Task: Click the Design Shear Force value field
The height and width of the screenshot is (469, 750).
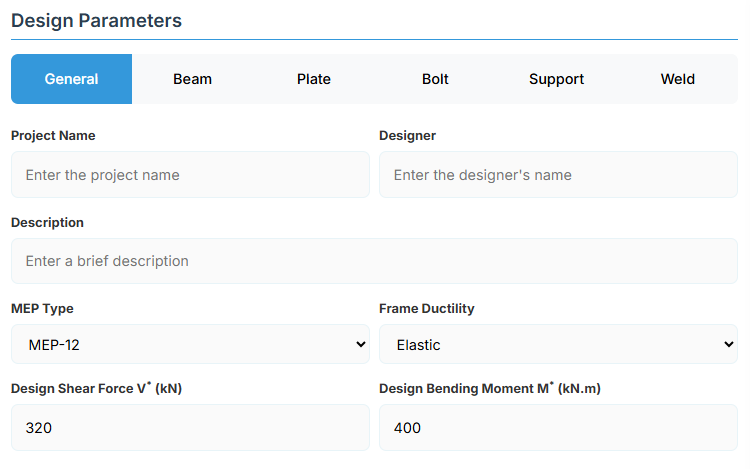Action: tap(190, 428)
